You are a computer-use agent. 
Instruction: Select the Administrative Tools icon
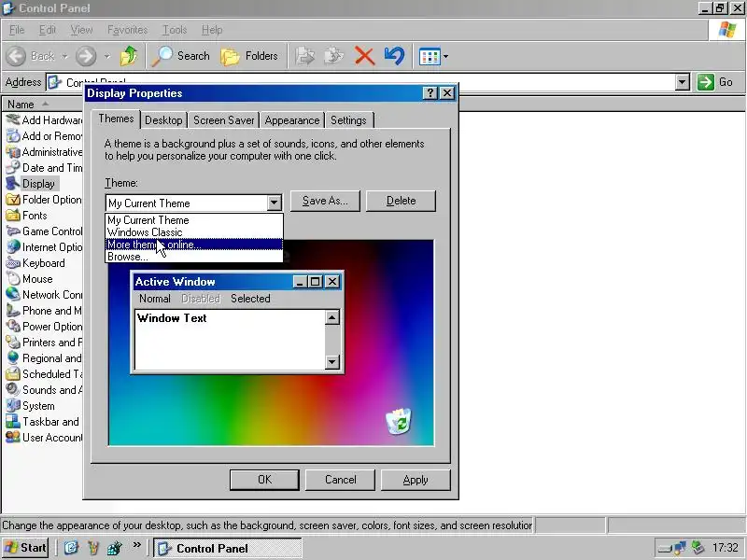pos(13,152)
